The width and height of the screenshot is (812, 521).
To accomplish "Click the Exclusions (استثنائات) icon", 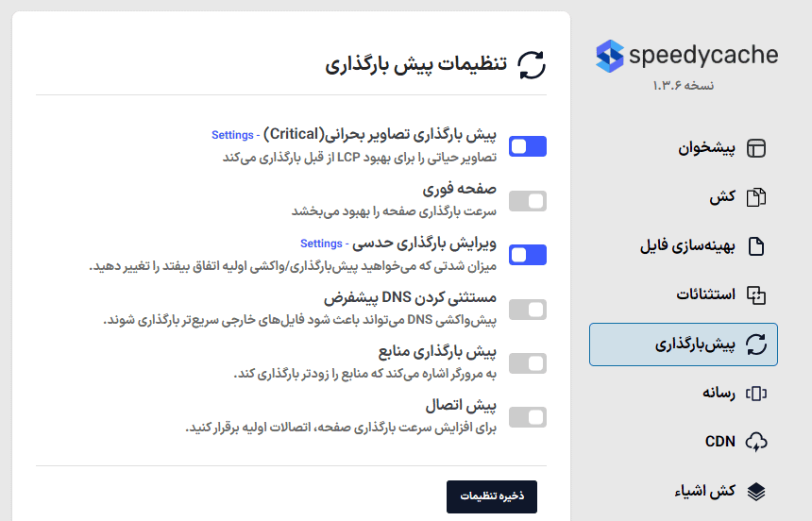I will pyautogui.click(x=756, y=295).
